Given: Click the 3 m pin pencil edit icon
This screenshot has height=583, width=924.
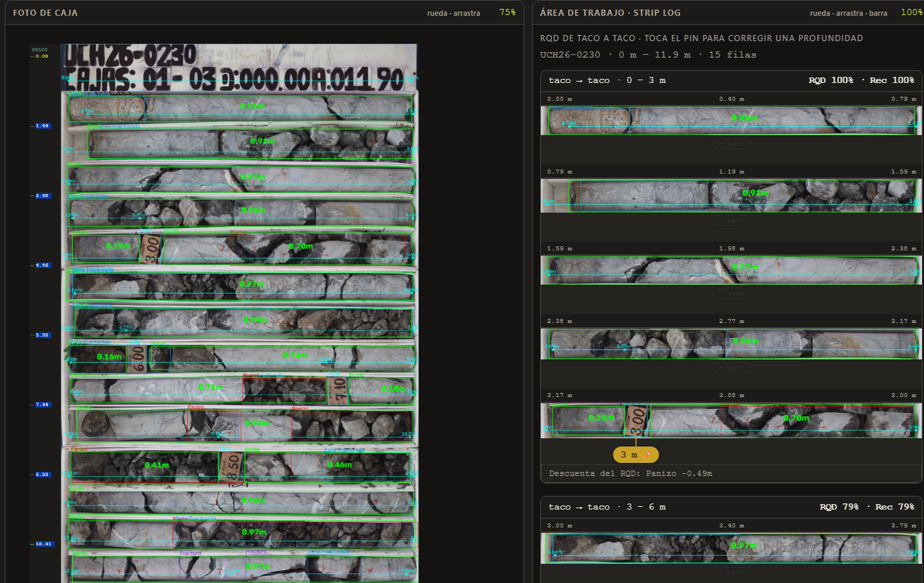Looking at the screenshot, I should [x=646, y=455].
